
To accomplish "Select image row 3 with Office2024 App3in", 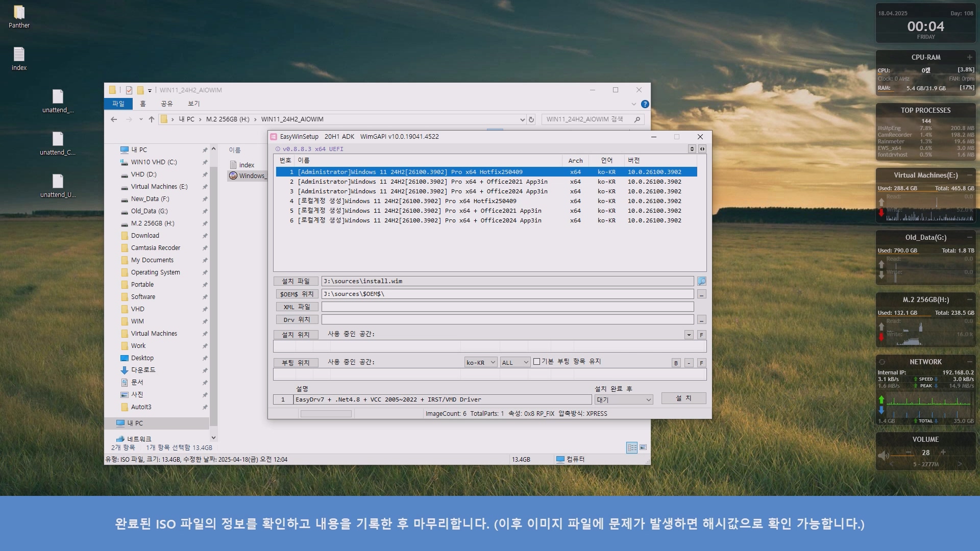I will (x=422, y=191).
